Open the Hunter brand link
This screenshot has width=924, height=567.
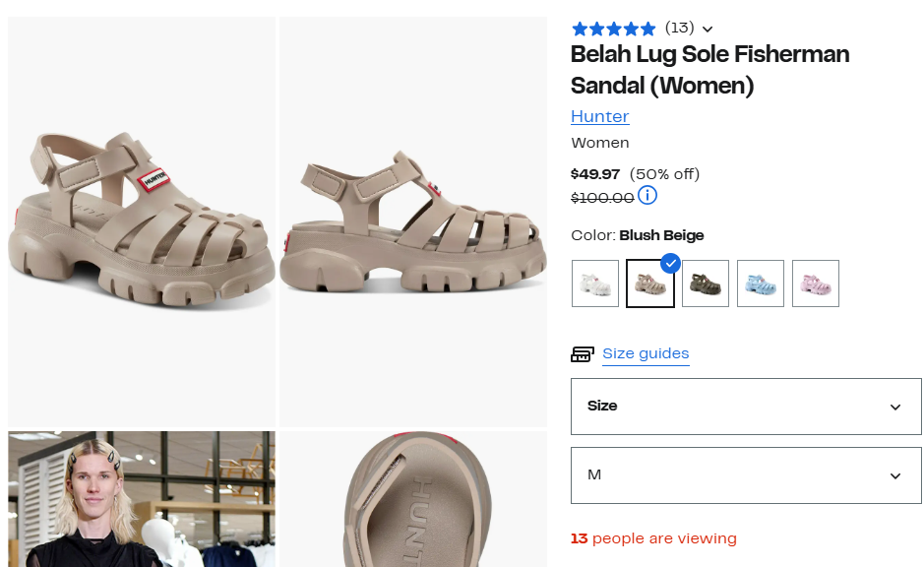click(599, 116)
